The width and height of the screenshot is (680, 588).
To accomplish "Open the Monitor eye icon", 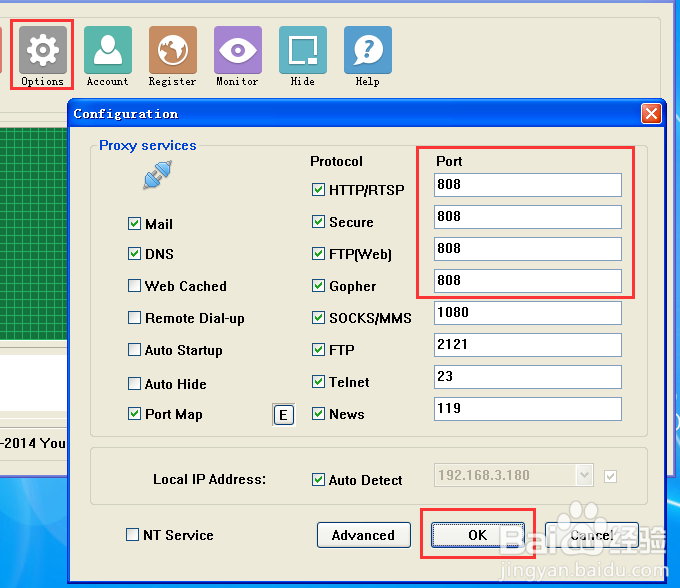I will (x=238, y=50).
